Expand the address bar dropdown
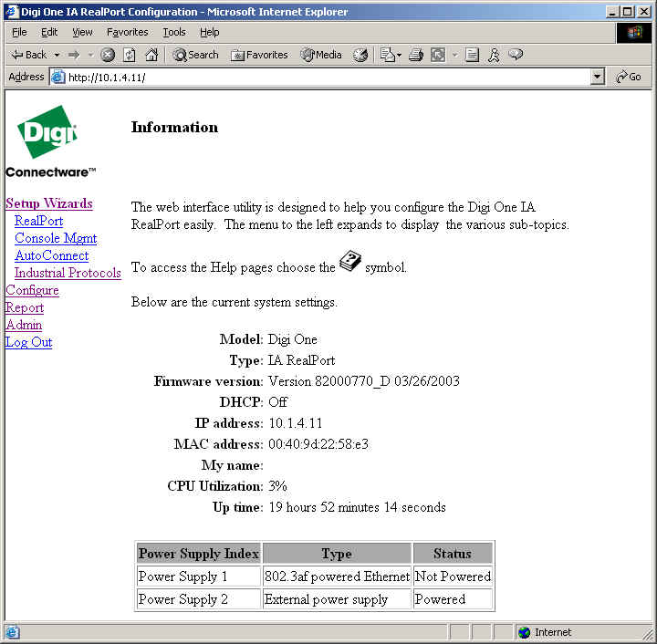This screenshot has height=644, width=657. pos(598,78)
